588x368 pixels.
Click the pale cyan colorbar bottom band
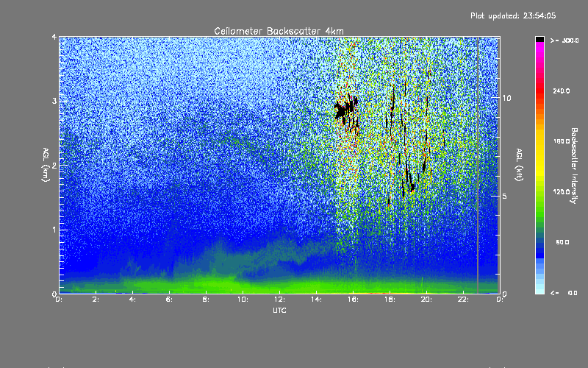tap(539, 290)
